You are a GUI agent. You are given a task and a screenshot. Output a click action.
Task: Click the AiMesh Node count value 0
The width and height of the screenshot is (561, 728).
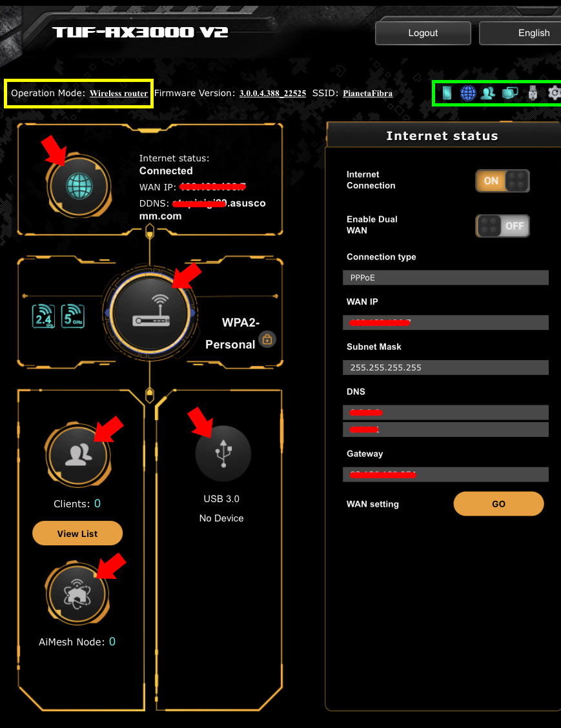coord(112,642)
